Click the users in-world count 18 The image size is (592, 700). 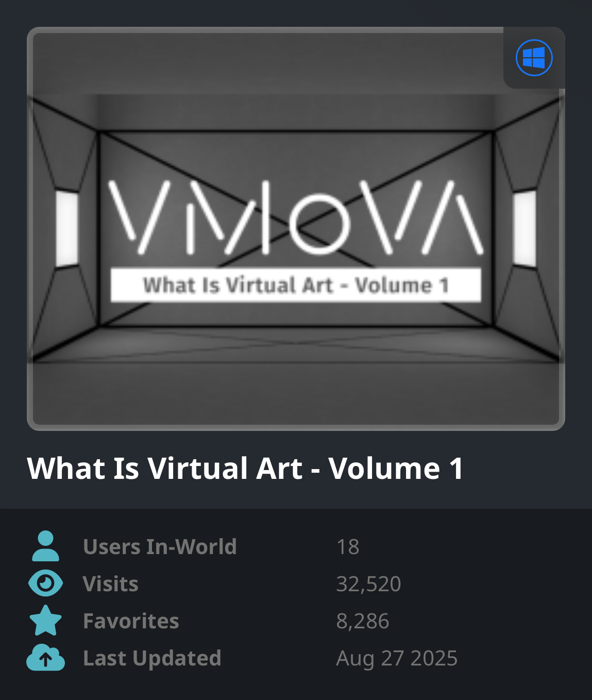tap(348, 547)
